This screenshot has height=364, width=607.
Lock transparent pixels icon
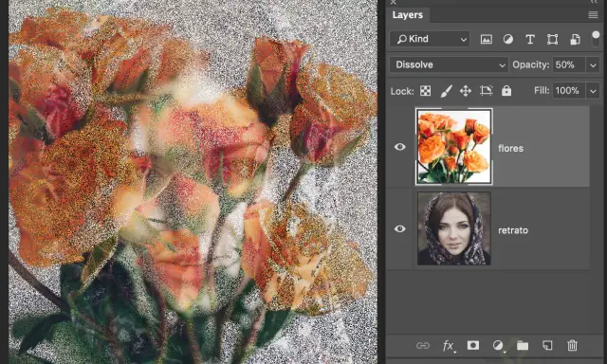[x=426, y=91]
